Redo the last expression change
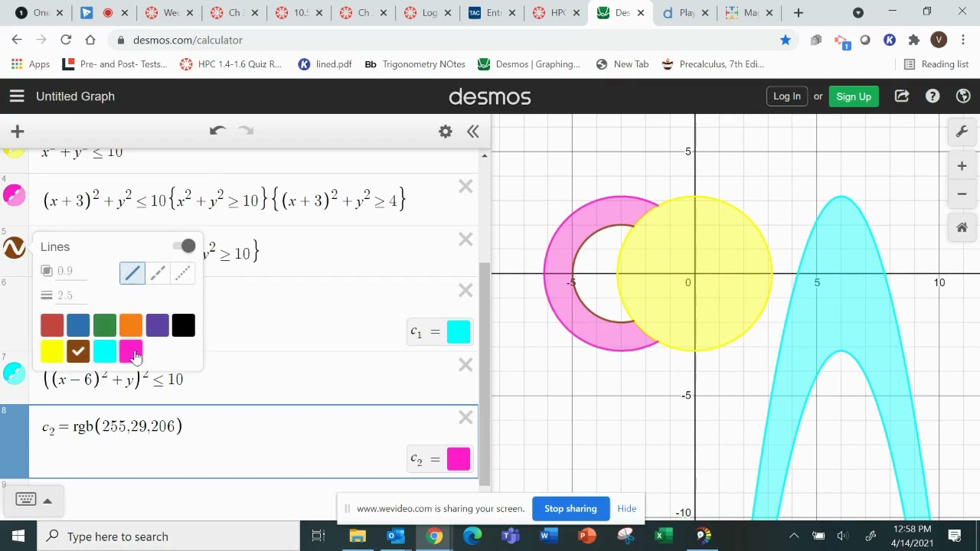This screenshot has width=980, height=551. [246, 131]
